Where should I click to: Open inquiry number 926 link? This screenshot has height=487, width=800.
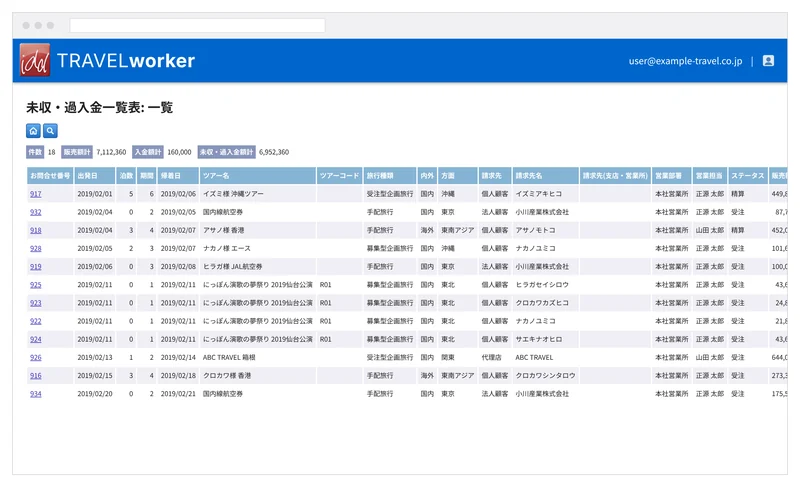36,357
